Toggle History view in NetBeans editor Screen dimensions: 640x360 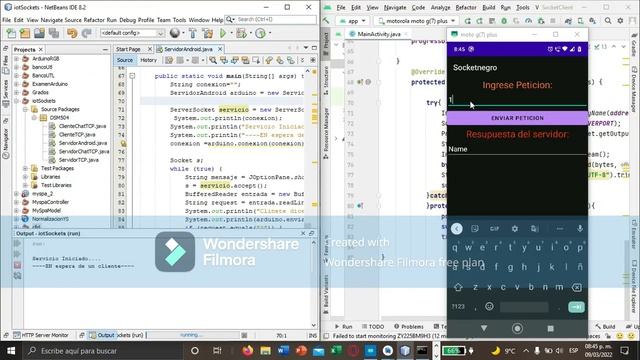(x=149, y=60)
